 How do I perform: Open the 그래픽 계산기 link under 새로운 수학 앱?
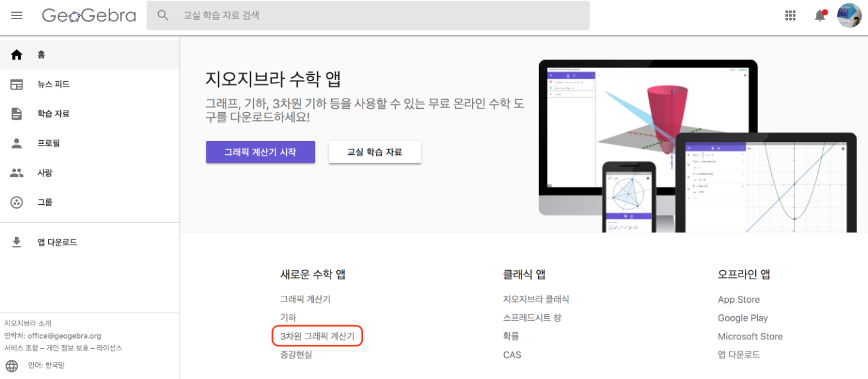pos(306,299)
